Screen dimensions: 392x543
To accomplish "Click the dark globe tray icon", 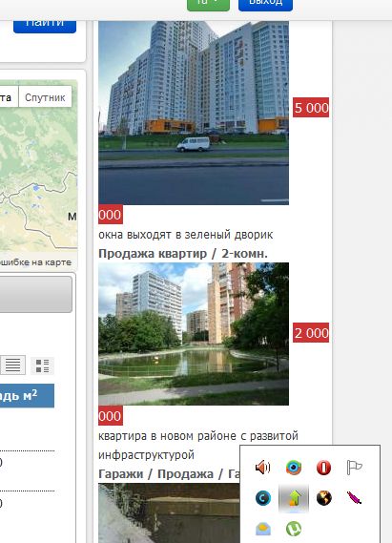I will [324, 498].
